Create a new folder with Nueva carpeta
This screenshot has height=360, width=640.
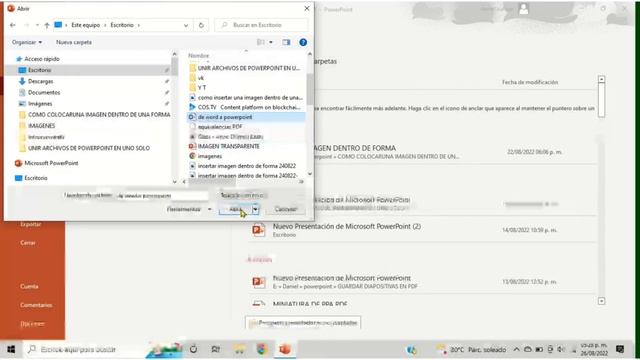click(x=74, y=42)
